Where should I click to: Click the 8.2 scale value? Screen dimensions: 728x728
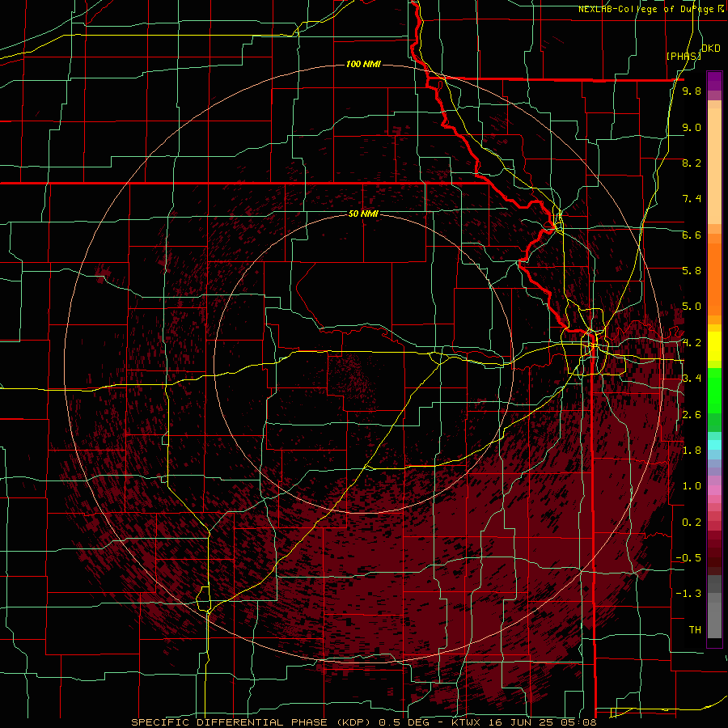tap(692, 163)
